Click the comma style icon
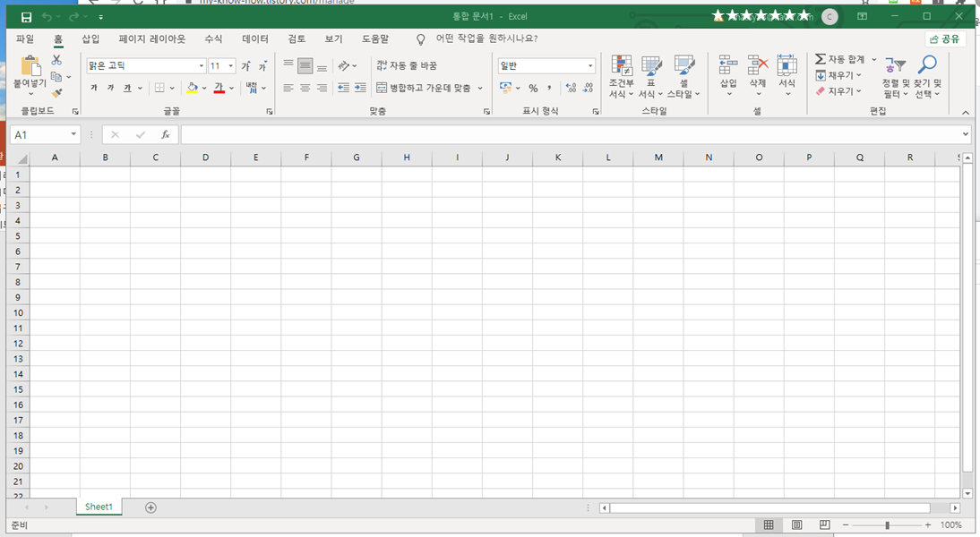The image size is (980, 537). pos(549,88)
